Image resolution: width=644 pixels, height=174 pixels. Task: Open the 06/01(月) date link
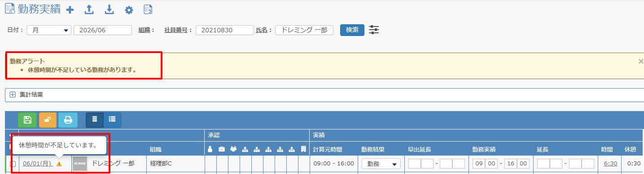click(x=38, y=164)
